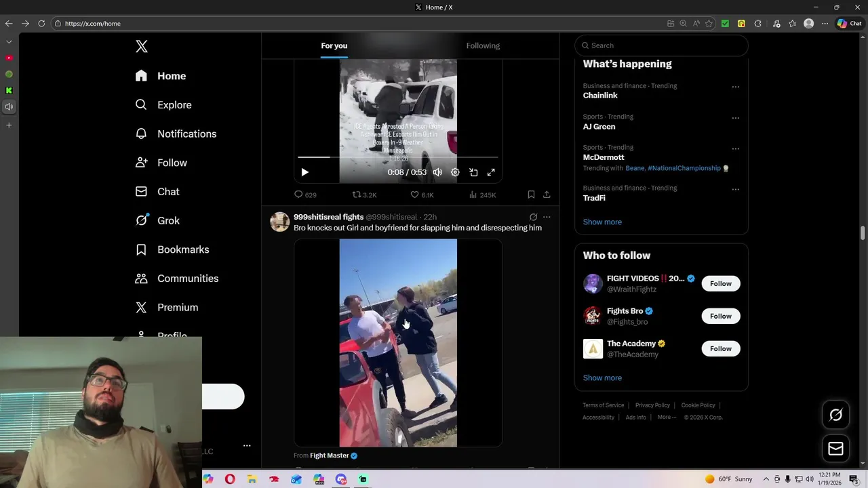Open Communities in the sidebar
The width and height of the screenshot is (868, 488).
point(176,279)
